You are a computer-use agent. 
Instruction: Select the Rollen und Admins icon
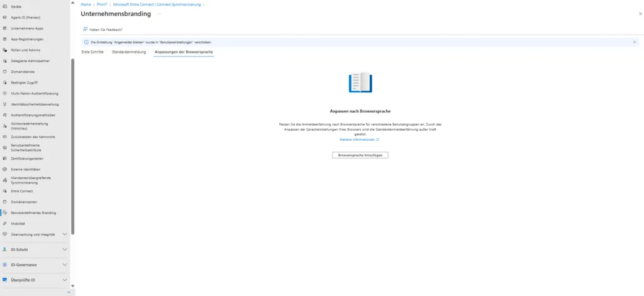[4, 50]
